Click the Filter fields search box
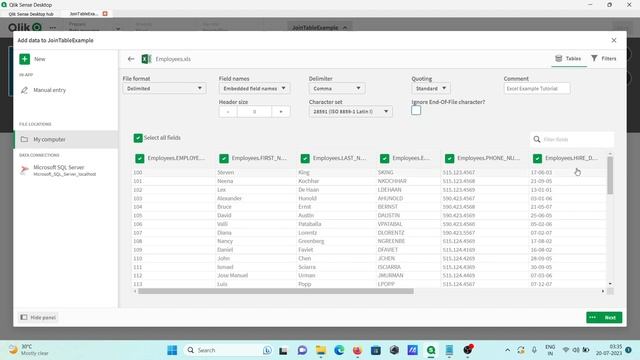 (x=572, y=139)
